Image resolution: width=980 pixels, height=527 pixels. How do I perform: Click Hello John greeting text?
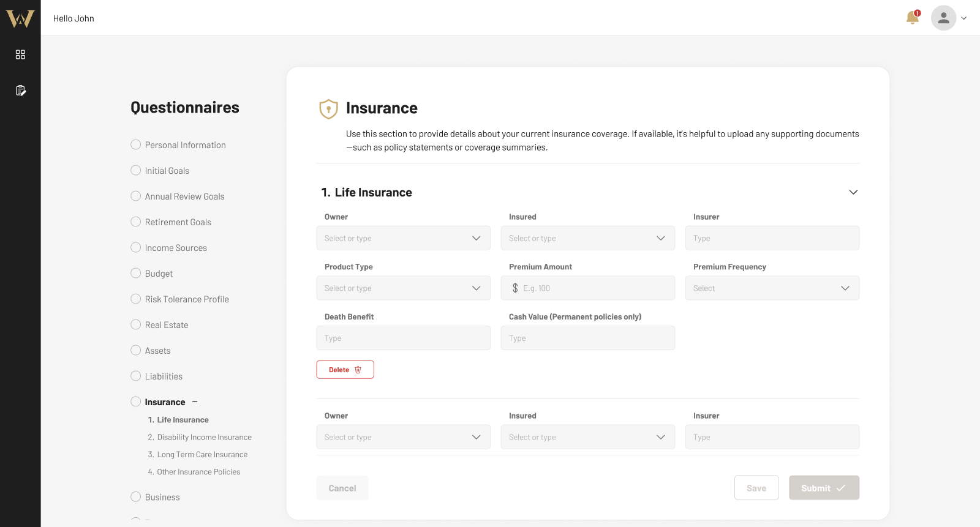click(73, 18)
